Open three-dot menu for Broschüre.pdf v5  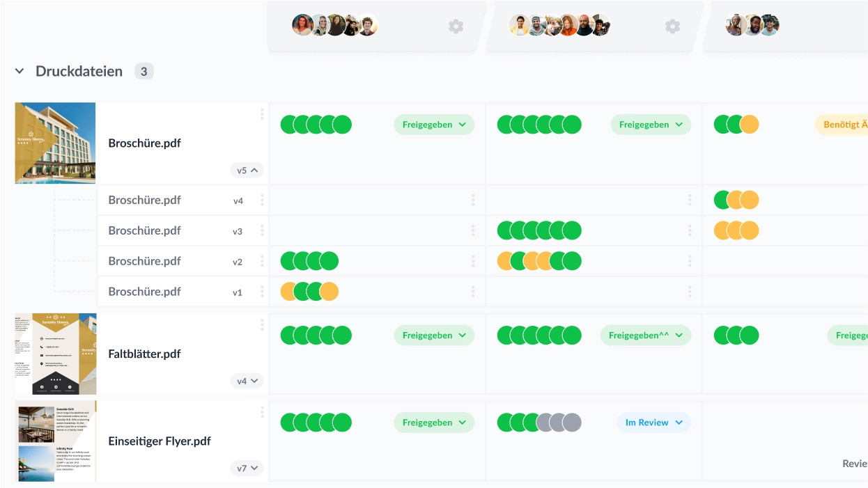coord(262,114)
